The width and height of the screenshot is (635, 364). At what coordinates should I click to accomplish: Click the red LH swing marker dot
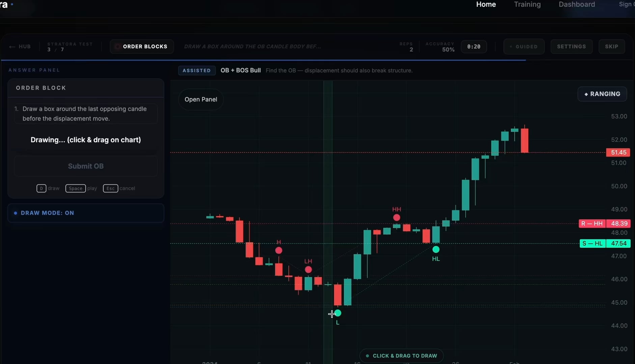[x=308, y=270]
